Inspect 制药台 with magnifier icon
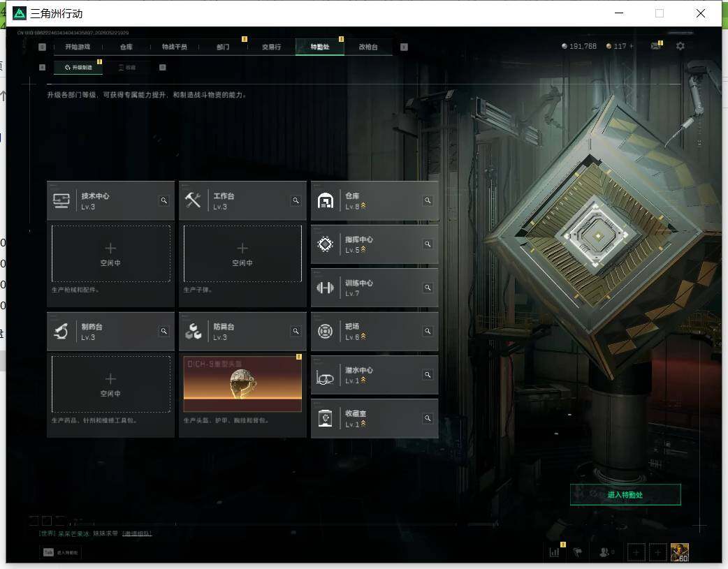 164,331
